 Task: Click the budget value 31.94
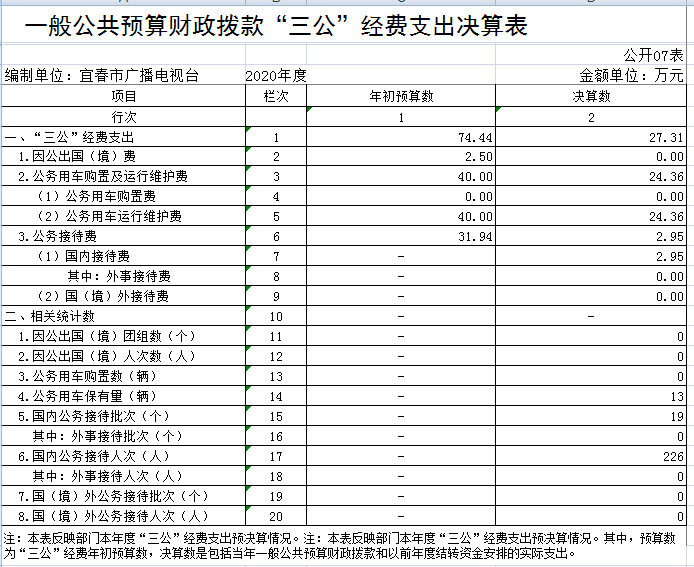(475, 236)
